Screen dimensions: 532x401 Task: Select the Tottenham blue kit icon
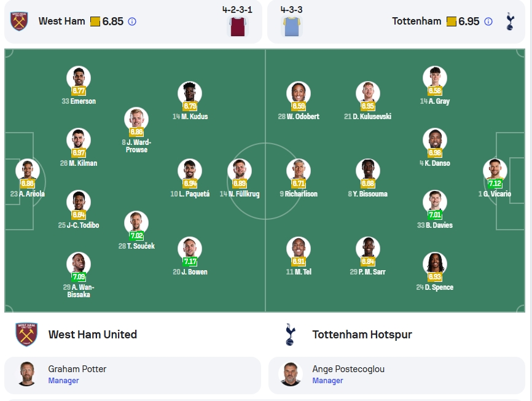[x=292, y=26]
